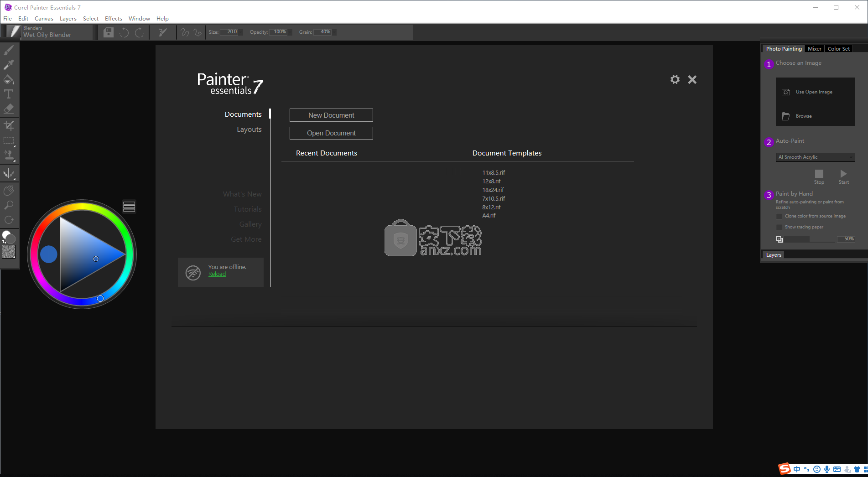The height and width of the screenshot is (477, 868).
Task: Click the brush cleaning icon in toolbar
Action: (x=162, y=32)
